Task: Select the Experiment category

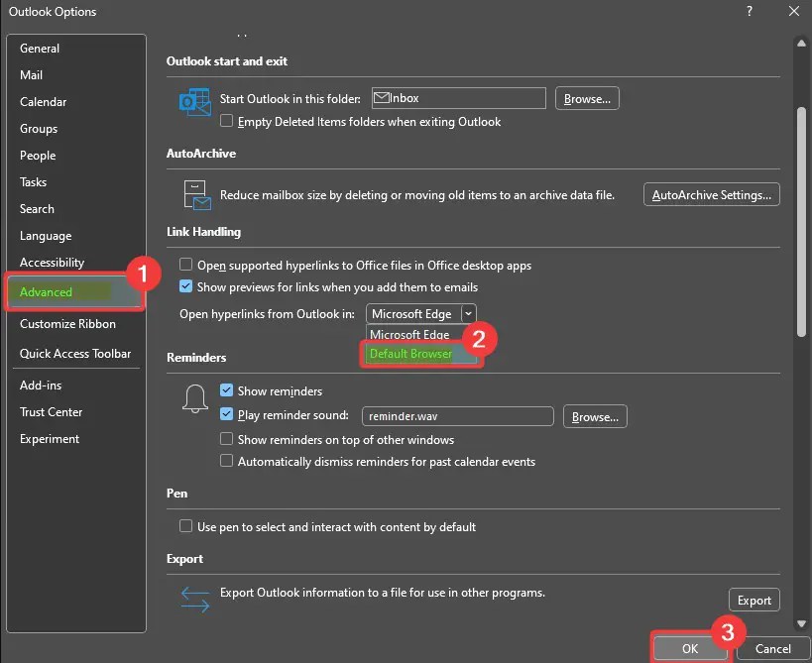Action: 50,439
